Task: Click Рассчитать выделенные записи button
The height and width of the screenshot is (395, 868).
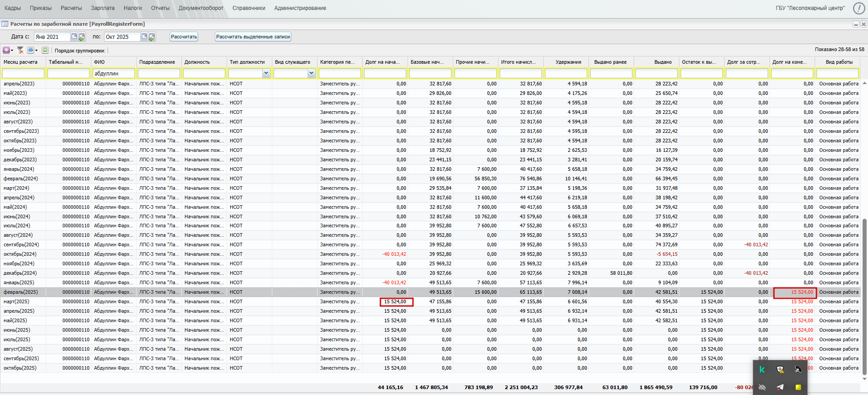Action: [253, 37]
